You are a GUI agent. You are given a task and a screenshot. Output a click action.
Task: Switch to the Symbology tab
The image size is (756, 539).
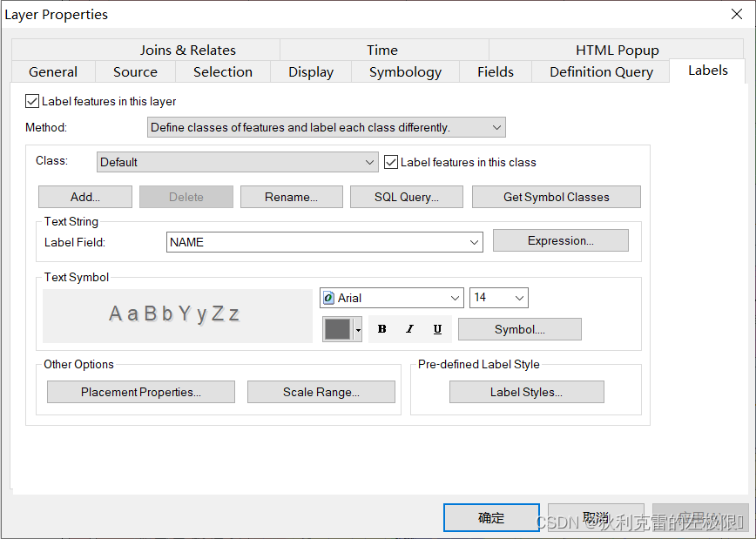[x=405, y=71]
